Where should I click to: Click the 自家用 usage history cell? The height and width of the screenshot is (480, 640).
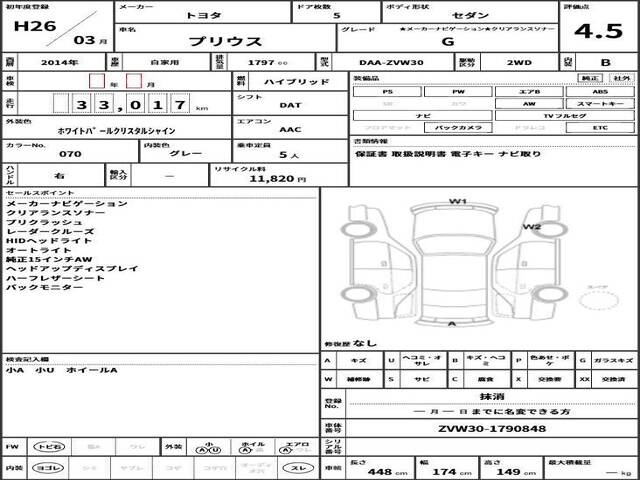(x=164, y=62)
